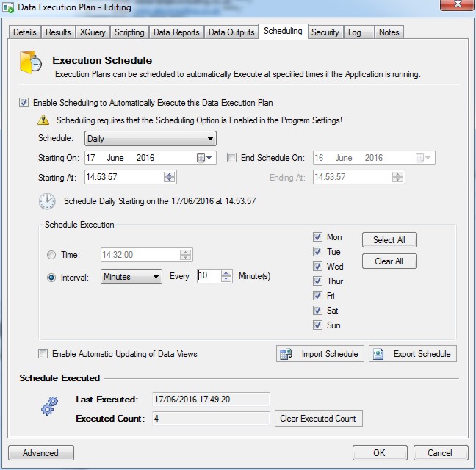Open the Starting On calendar picker icon

pyautogui.click(x=201, y=158)
